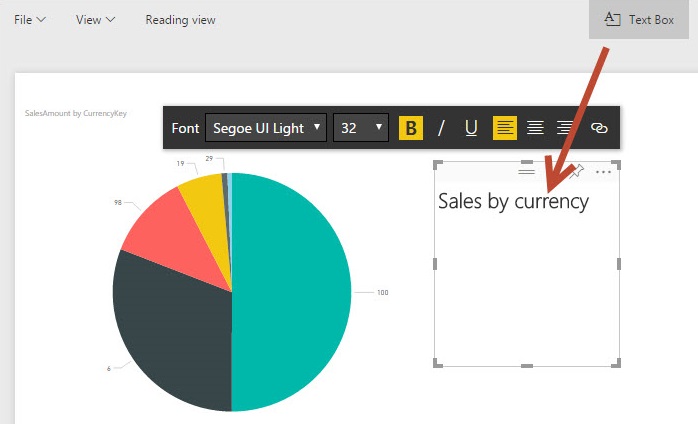Screen dimensions: 698x424
Task: Open the Segoe UI Light font dropdown
Action: click(266, 128)
